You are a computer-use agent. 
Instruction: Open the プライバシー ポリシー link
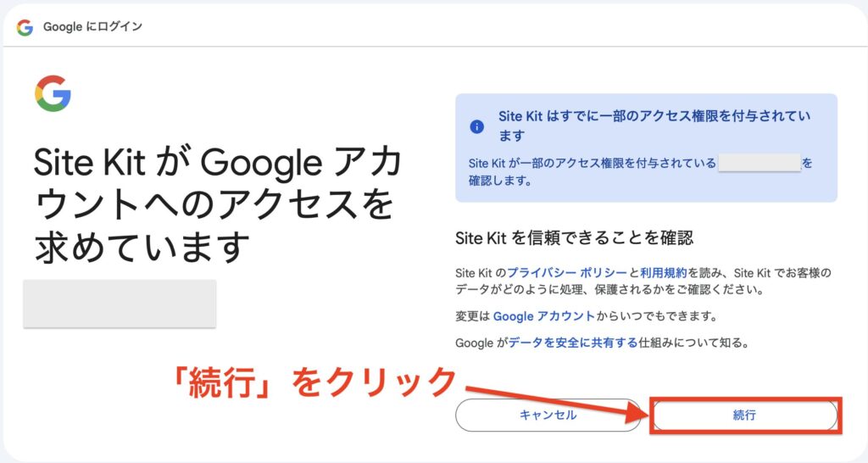pyautogui.click(x=567, y=273)
